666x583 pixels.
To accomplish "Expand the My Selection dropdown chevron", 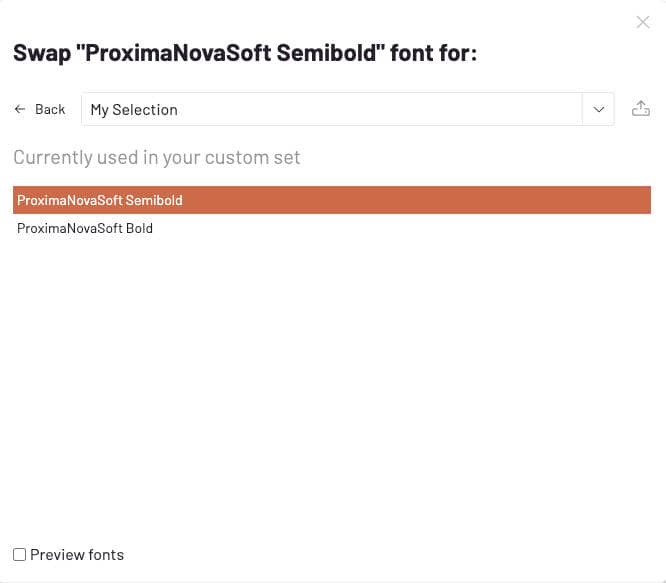I will 599,109.
